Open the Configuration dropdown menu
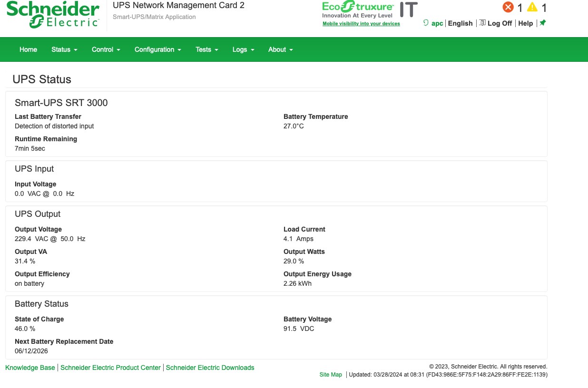The width and height of the screenshot is (588, 388). pyautogui.click(x=157, y=49)
